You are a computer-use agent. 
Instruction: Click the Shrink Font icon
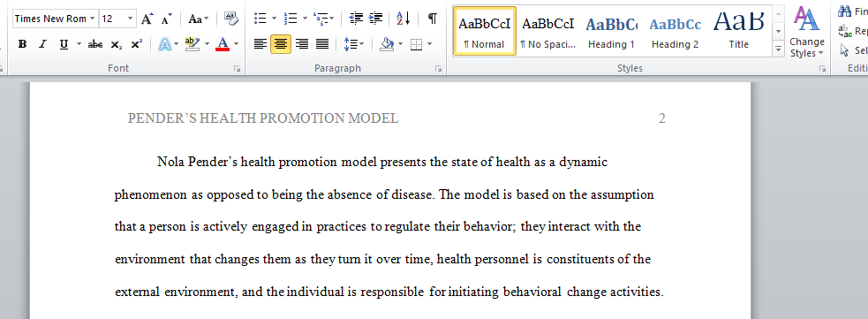(167, 19)
